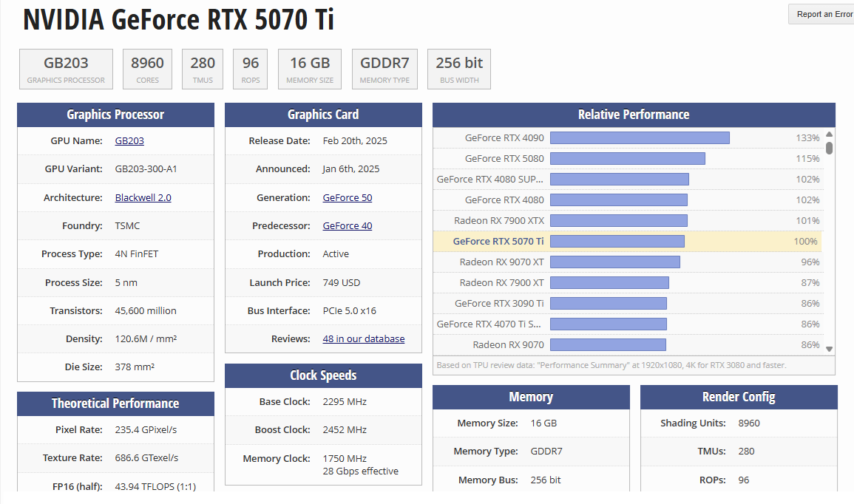Click the 4N FinFET process type value
Viewport: 854px width, 504px height.
[137, 254]
